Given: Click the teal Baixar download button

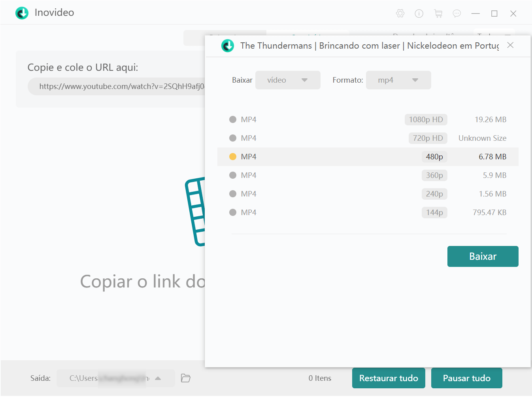Looking at the screenshot, I should pyautogui.click(x=483, y=256).
